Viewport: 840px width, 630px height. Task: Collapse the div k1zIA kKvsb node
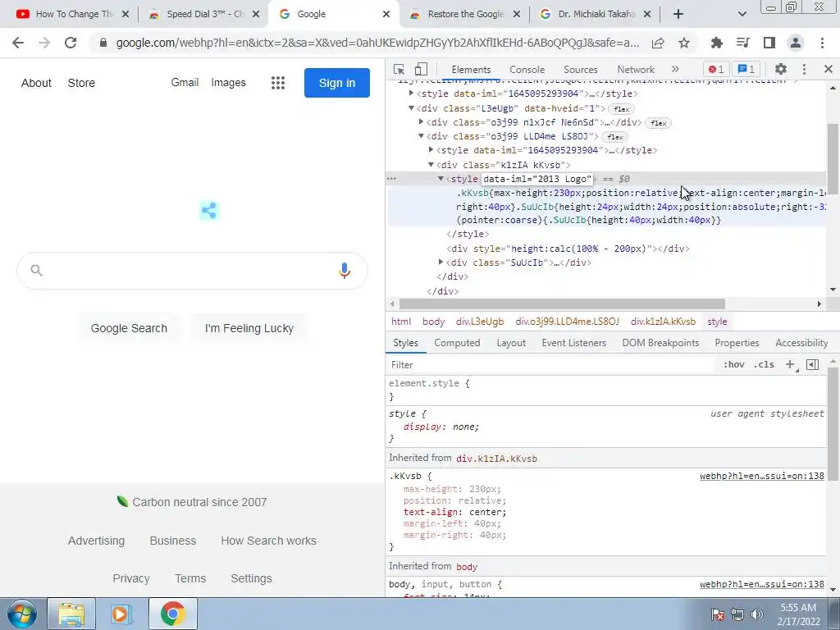click(x=431, y=164)
